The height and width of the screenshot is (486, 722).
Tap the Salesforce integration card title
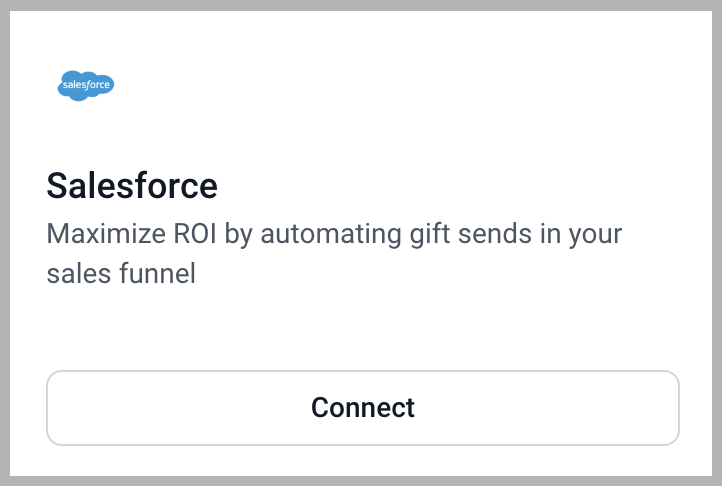tap(132, 186)
